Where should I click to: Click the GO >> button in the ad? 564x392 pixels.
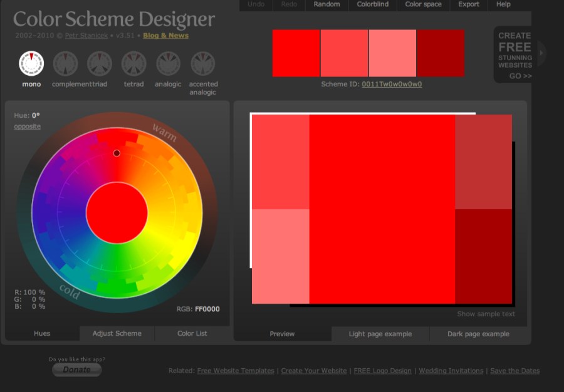pos(521,76)
